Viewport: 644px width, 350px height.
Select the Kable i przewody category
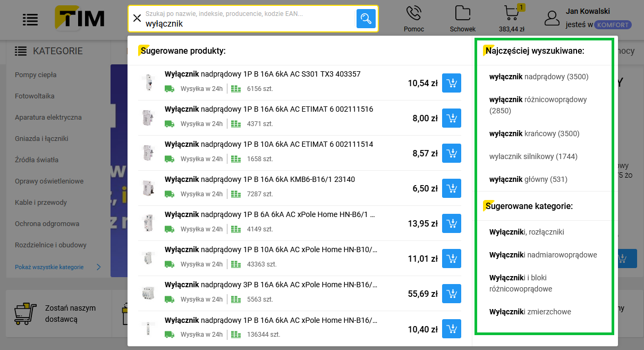(x=41, y=203)
